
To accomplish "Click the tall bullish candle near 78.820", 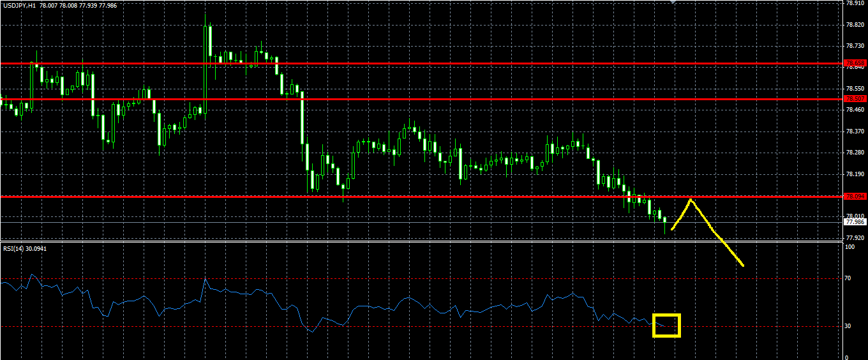I will 208,45.
